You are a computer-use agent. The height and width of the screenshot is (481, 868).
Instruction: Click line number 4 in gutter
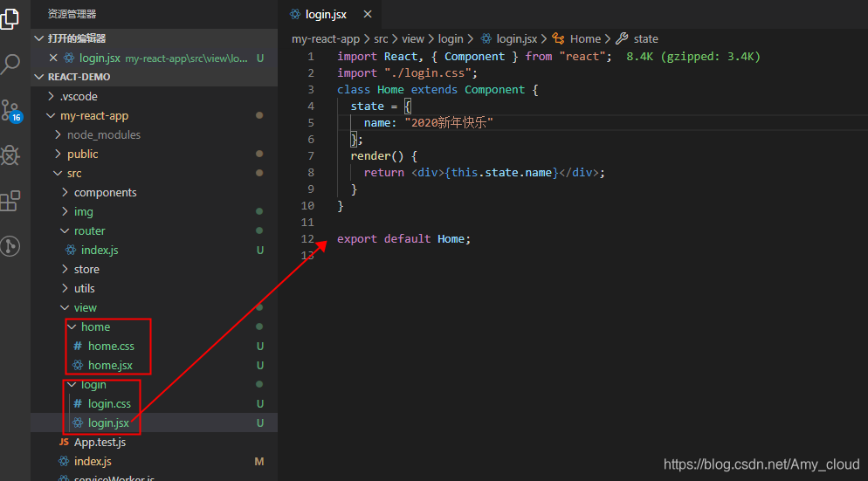coord(311,106)
